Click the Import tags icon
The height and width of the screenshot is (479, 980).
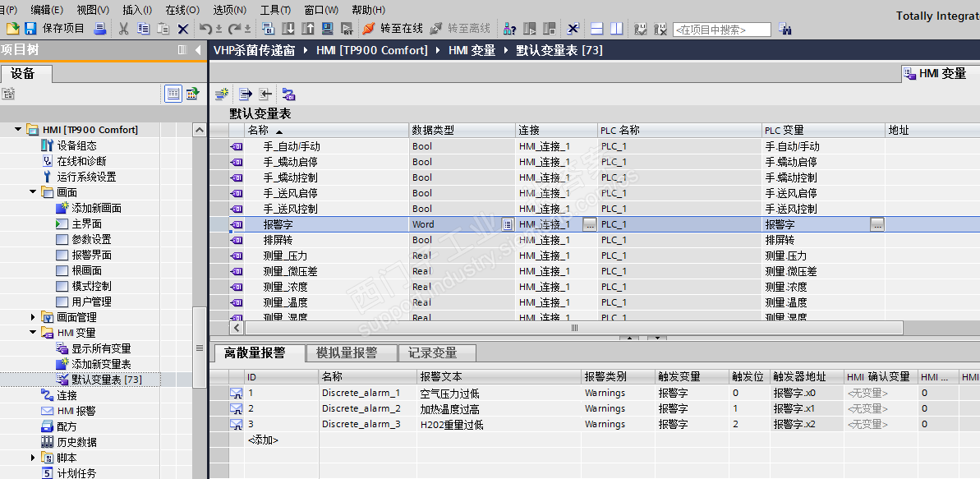pyautogui.click(x=265, y=94)
